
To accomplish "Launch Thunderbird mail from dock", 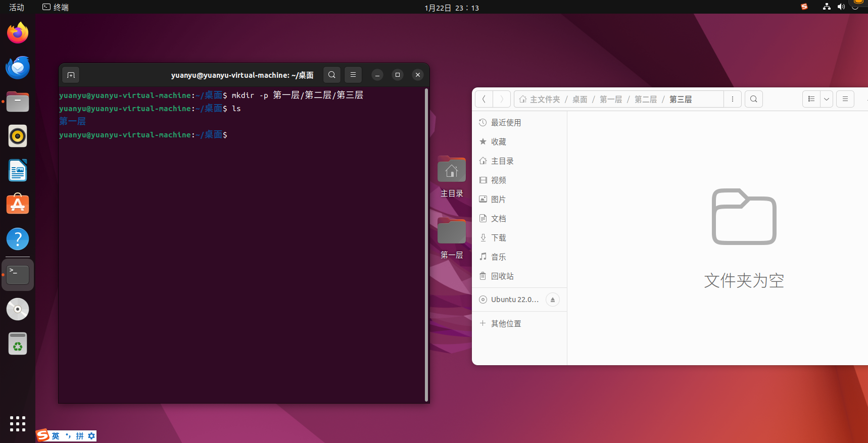I will (x=18, y=68).
